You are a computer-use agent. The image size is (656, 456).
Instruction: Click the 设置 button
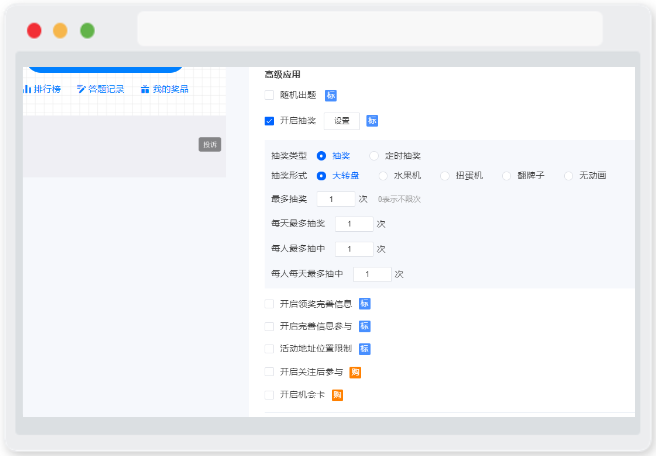click(341, 121)
